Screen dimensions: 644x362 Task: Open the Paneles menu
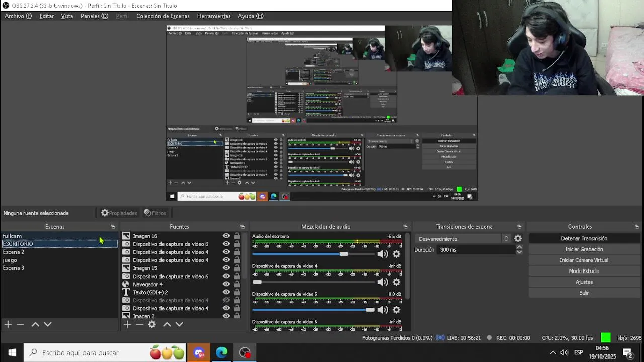(94, 16)
